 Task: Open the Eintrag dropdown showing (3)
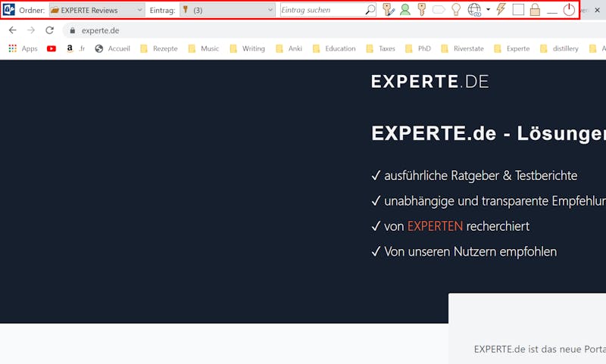(x=228, y=10)
